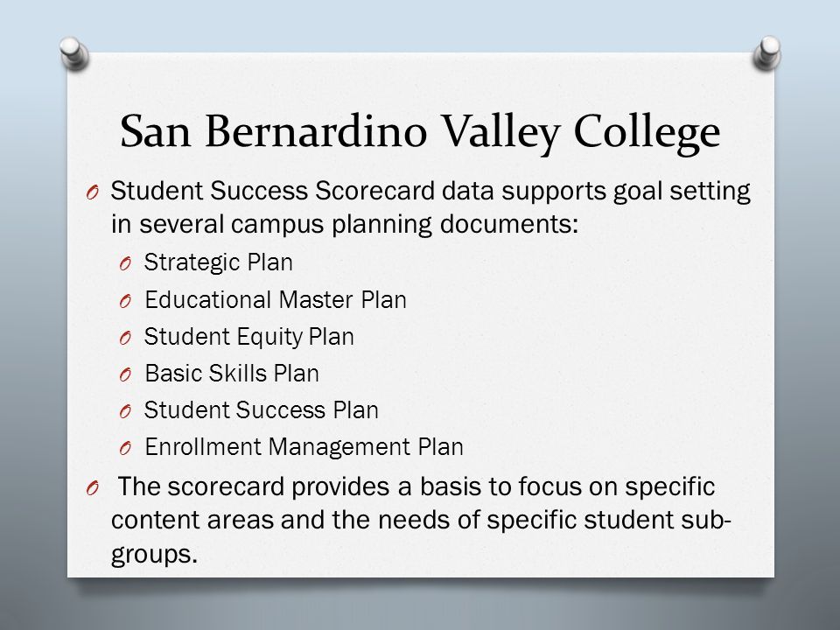Select the San Bernardino Valley College title
Screen dimensions: 840x630
420,132
